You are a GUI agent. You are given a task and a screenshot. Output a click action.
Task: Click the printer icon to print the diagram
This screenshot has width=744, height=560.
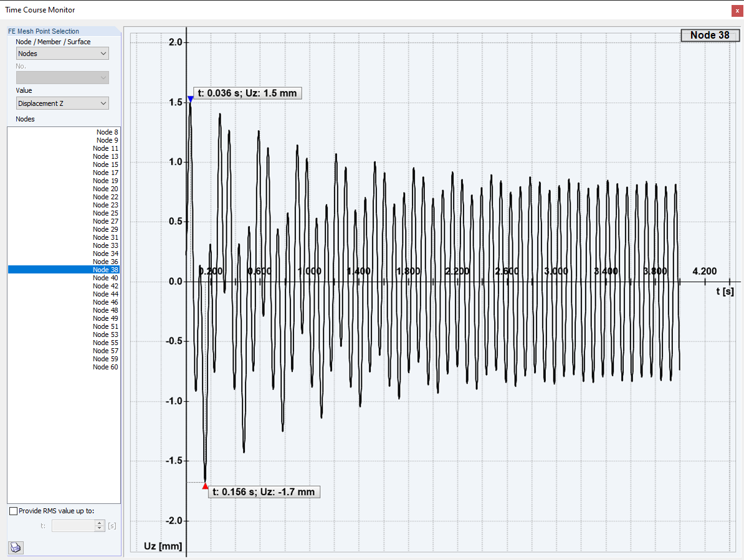point(15,548)
